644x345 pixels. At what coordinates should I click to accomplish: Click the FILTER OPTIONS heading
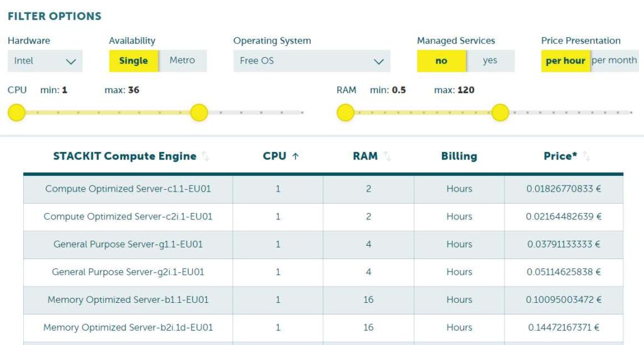click(55, 16)
